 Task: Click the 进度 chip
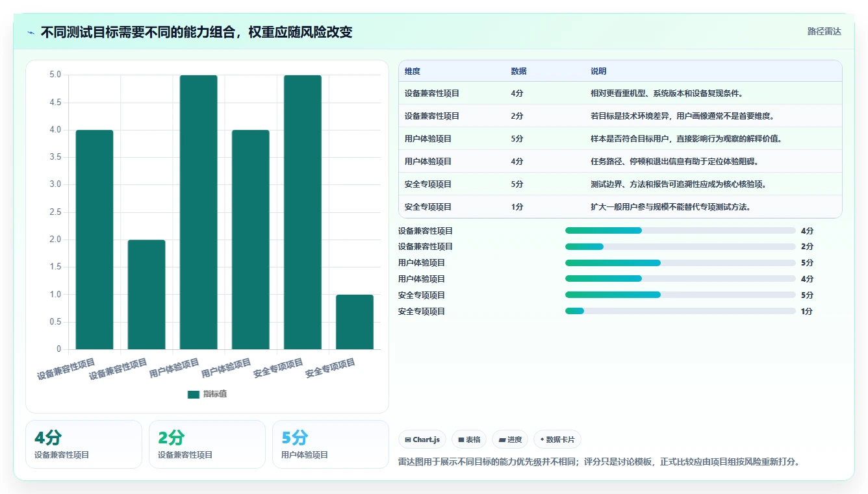pyautogui.click(x=510, y=439)
